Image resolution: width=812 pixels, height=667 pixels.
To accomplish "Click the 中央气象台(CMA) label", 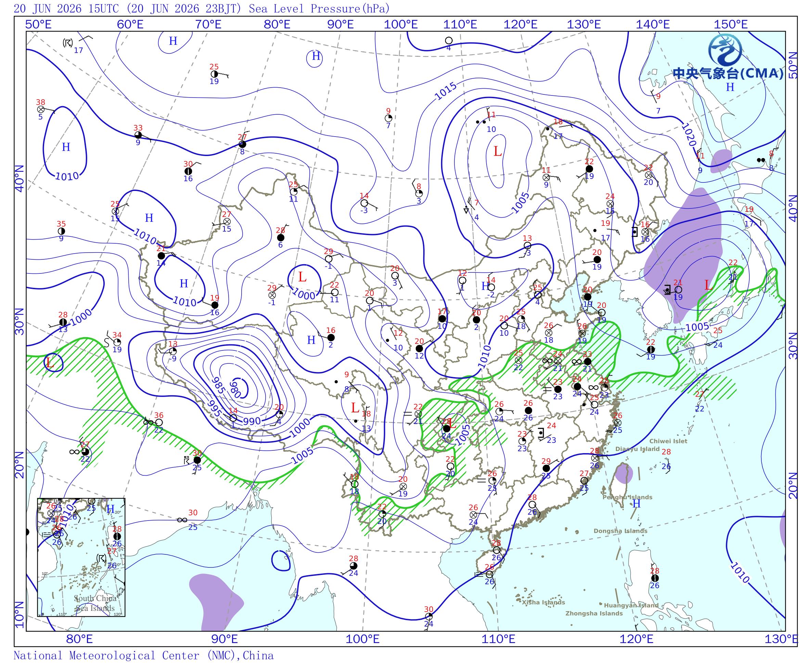I will (x=728, y=73).
